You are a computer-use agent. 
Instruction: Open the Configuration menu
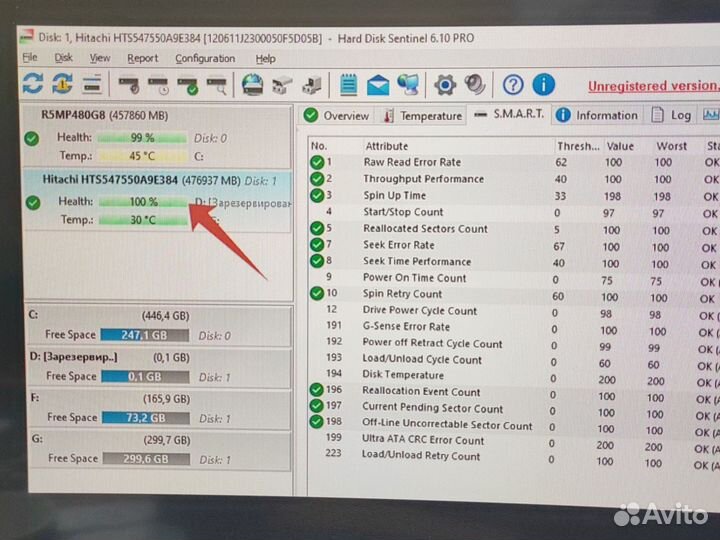click(205, 58)
